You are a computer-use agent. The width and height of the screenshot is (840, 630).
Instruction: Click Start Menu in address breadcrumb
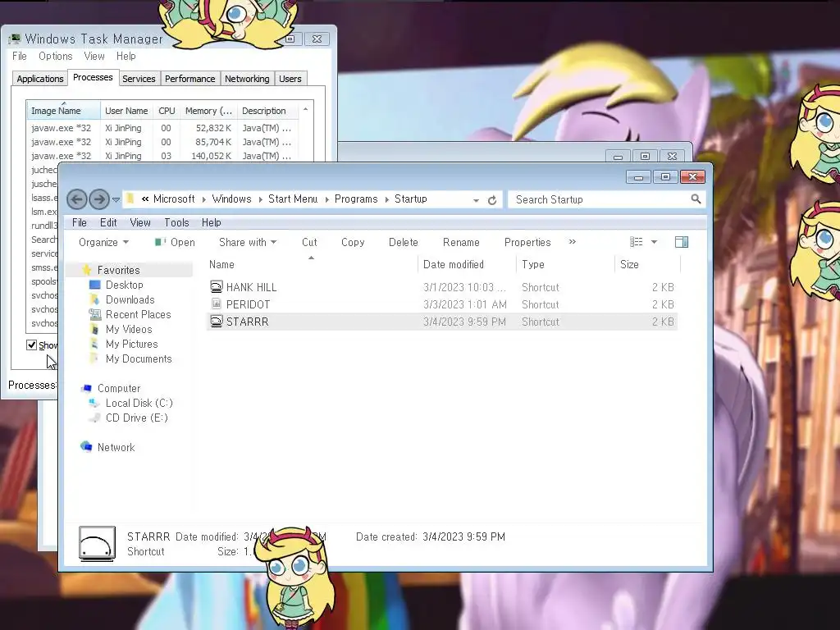[293, 199]
